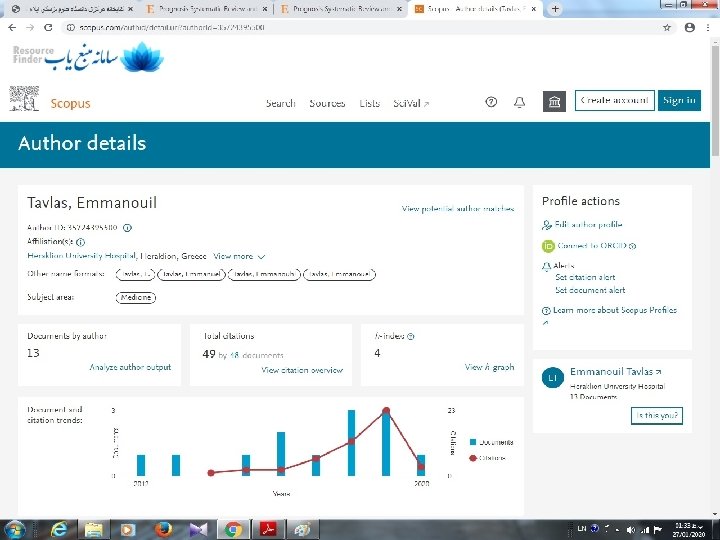Click the volume speaker tray icon
Image resolution: width=720 pixels, height=540 pixels.
pos(631,529)
